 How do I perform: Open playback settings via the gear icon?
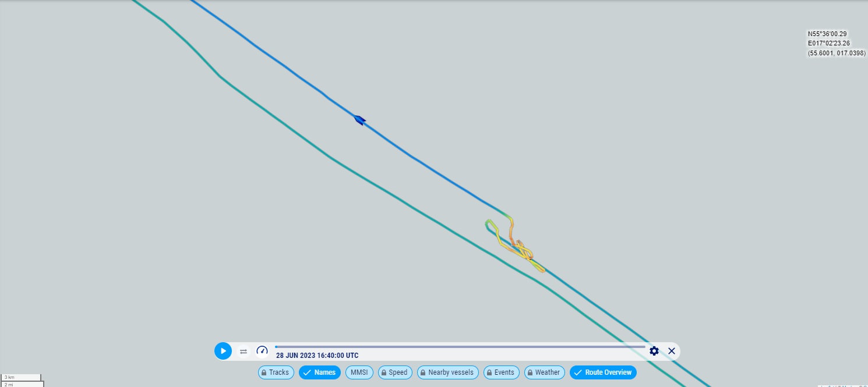pos(654,351)
